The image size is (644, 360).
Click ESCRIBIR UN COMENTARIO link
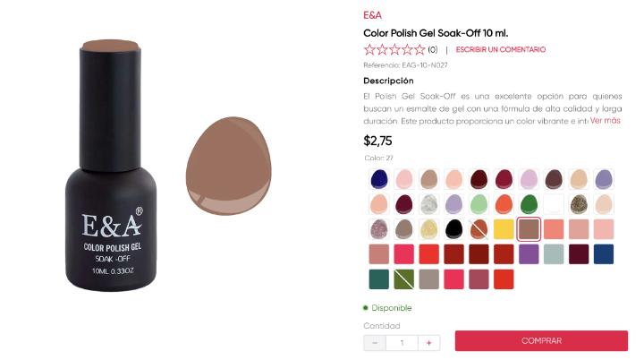500,49
